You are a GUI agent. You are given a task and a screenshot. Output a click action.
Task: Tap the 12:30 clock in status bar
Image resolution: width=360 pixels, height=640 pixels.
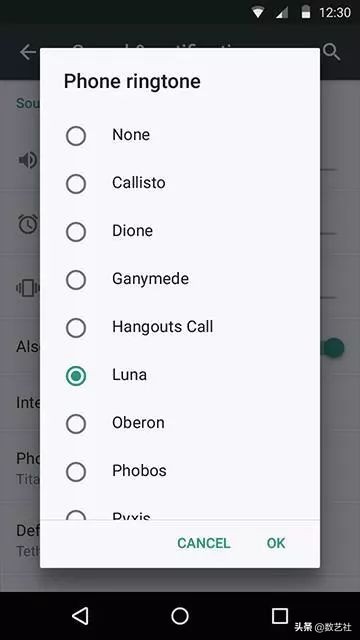[335, 13]
